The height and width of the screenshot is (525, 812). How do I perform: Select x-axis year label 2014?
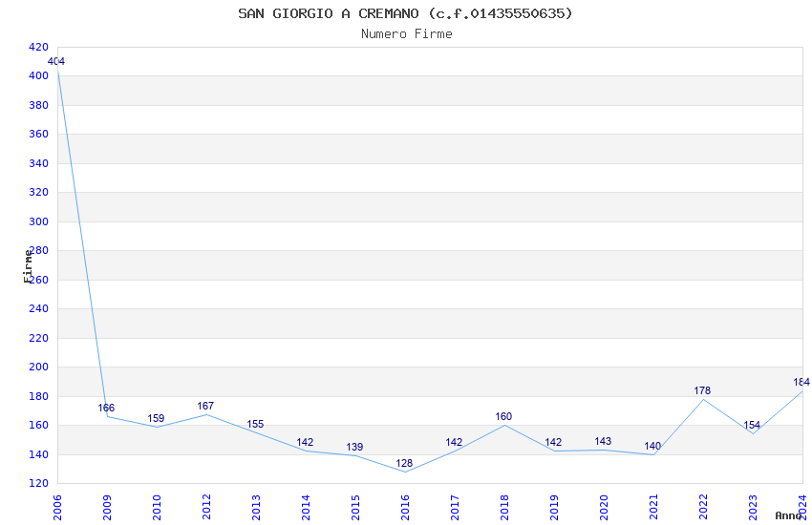pos(306,508)
